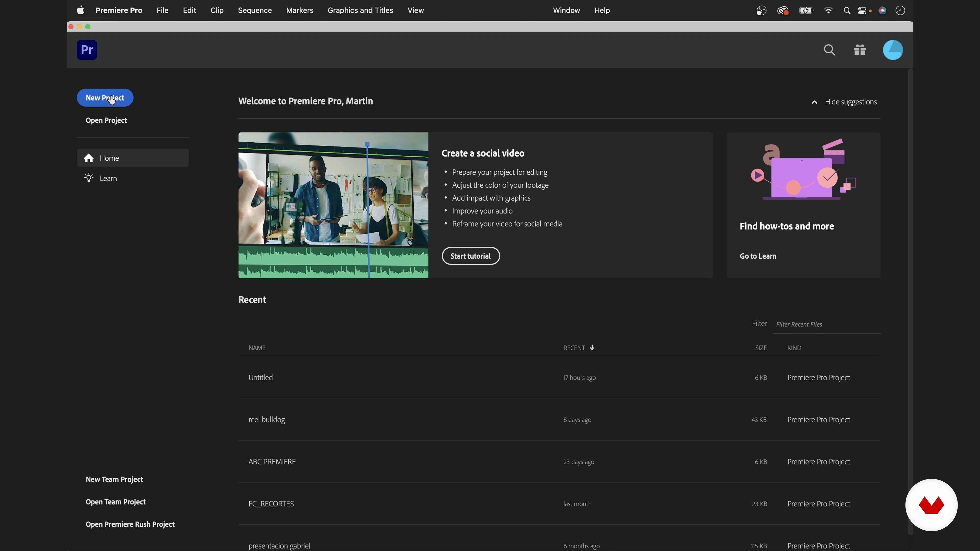Open the recent project presentacion gabriel
Image resolution: width=980 pixels, height=551 pixels.
[279, 546]
